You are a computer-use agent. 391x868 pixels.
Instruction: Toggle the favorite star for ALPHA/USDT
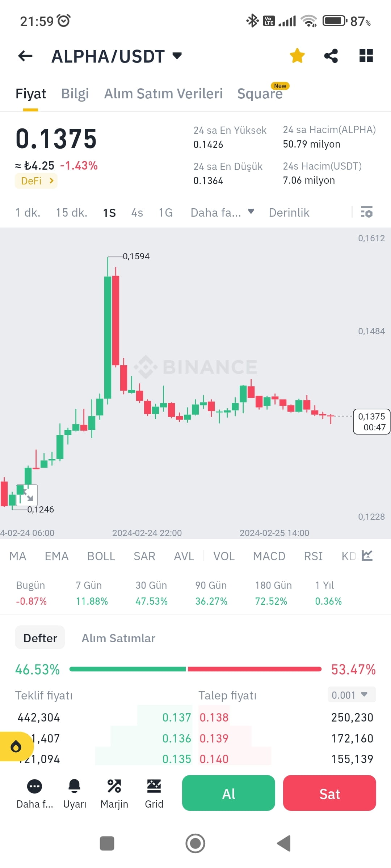(x=297, y=55)
